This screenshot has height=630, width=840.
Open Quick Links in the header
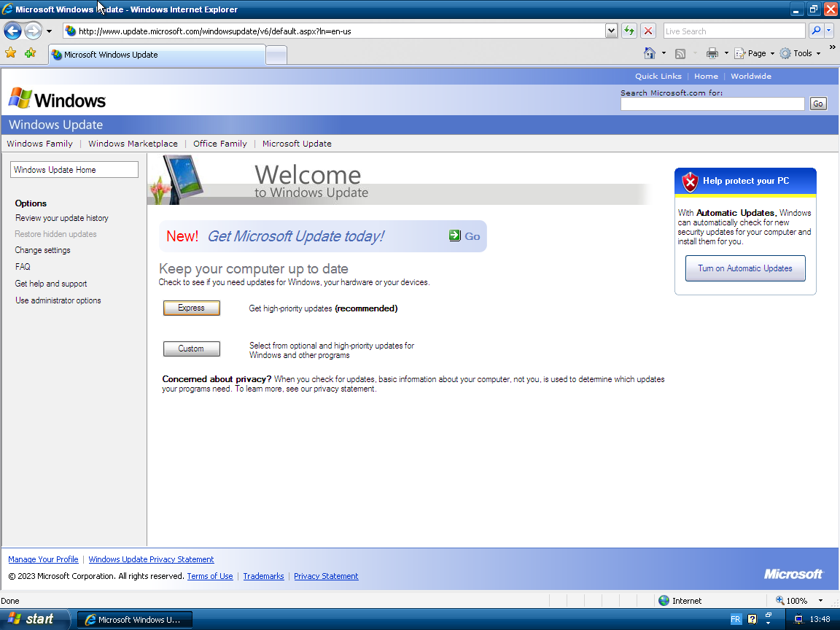[658, 76]
